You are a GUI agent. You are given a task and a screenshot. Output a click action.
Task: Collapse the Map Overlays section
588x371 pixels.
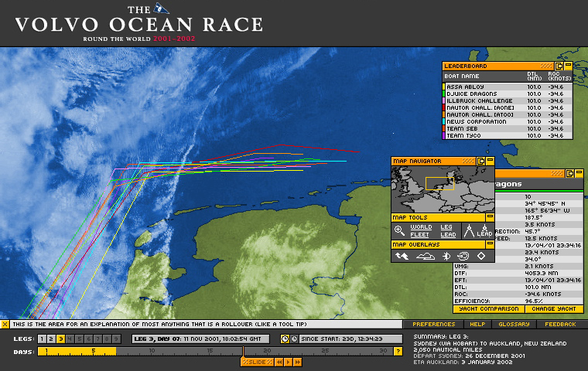[x=490, y=244]
